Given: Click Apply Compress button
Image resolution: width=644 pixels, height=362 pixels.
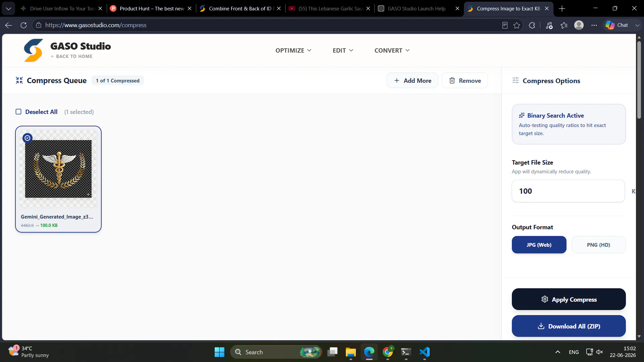Looking at the screenshot, I should 569,299.
